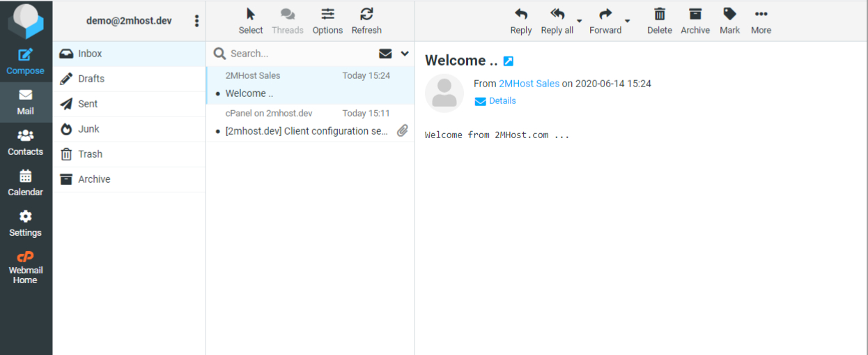Viewport: 868px width, 355px height.
Task: Select the Junk folder
Action: (88, 129)
